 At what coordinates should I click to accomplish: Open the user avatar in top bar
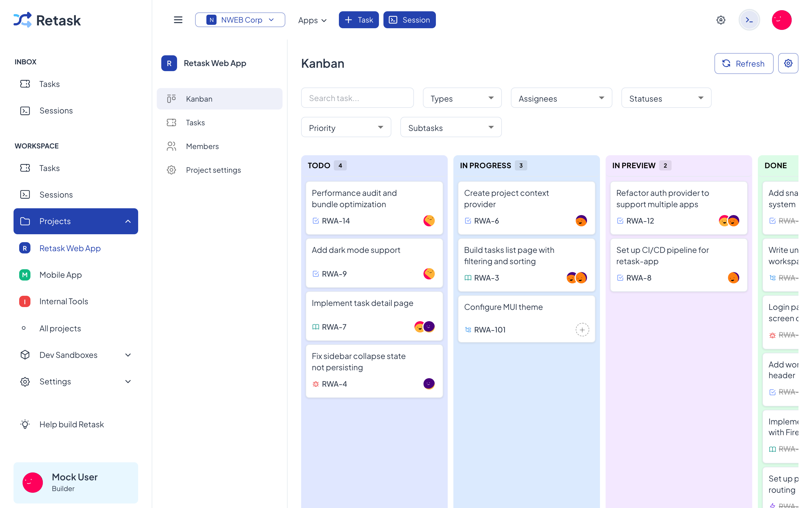781,20
